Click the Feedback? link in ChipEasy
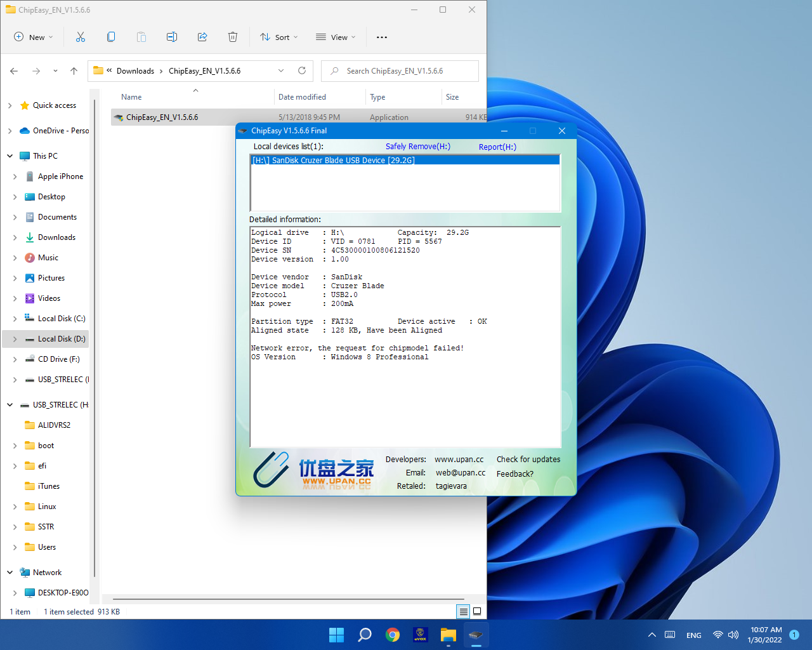The height and width of the screenshot is (650, 812). [515, 474]
